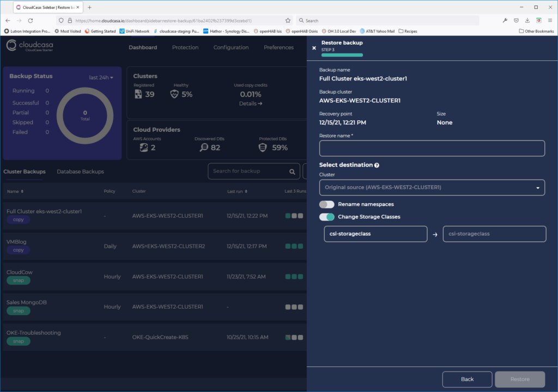
Task: Click the target storage class input field
Action: 494,234
